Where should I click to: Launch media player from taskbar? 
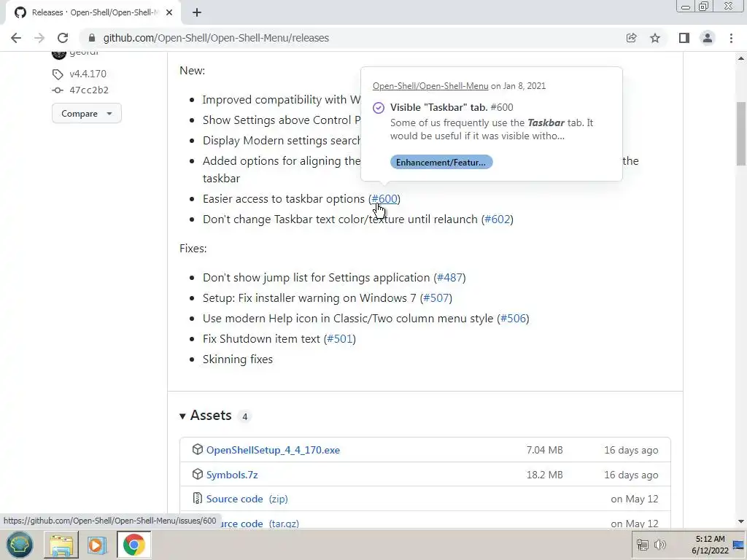[x=97, y=545]
